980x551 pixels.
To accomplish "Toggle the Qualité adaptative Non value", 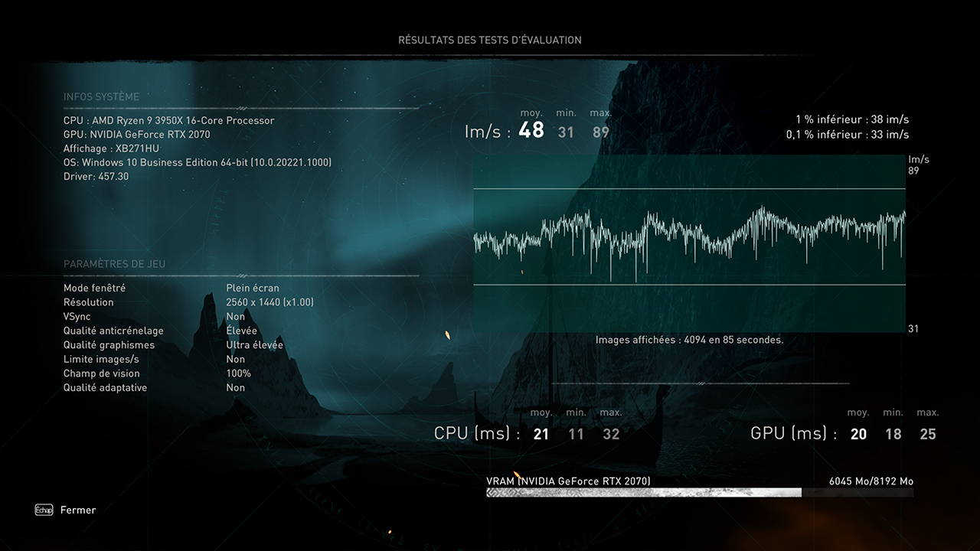I will tap(235, 388).
